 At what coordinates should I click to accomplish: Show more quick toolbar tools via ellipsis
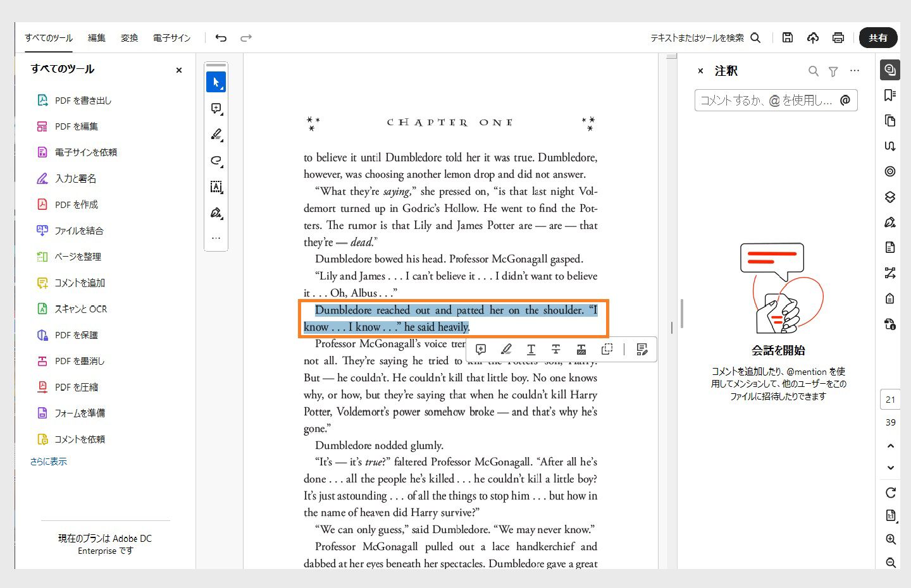click(x=216, y=238)
